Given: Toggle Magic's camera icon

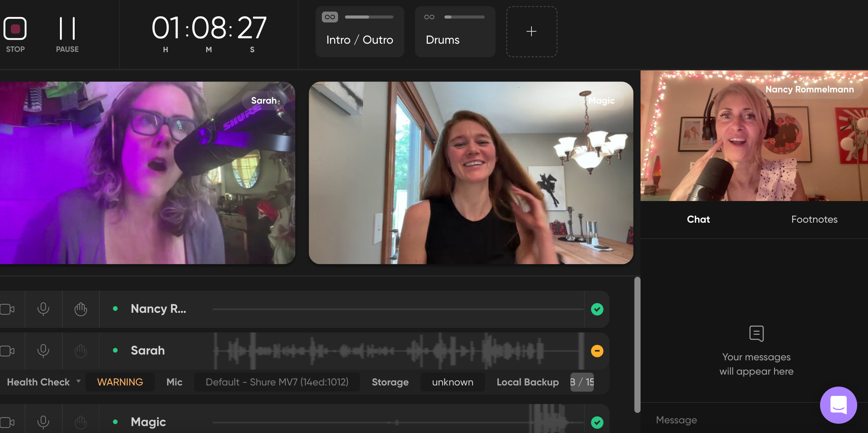Looking at the screenshot, I should (7, 422).
